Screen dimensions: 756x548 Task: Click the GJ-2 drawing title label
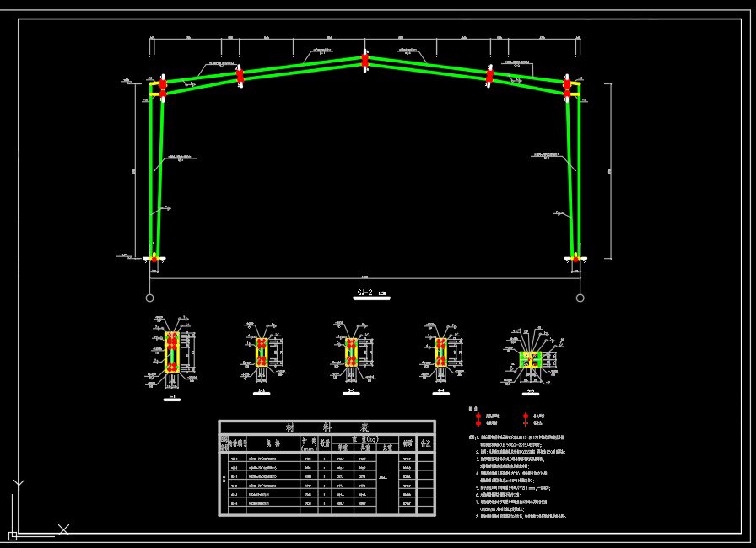point(365,293)
